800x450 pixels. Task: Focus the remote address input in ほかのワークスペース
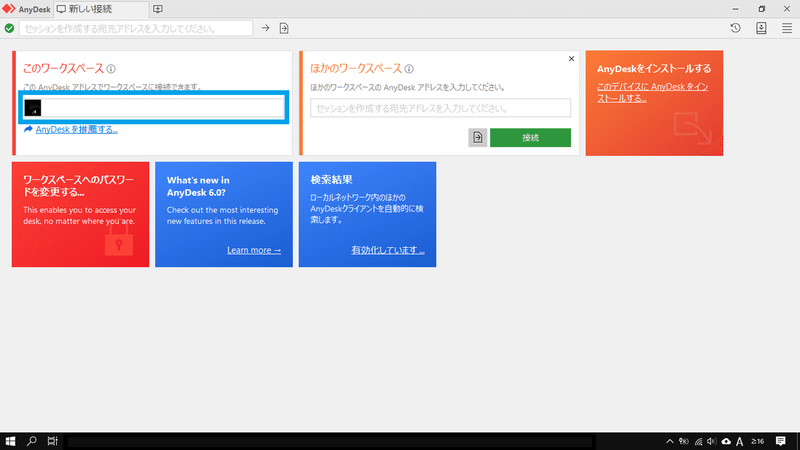point(440,108)
